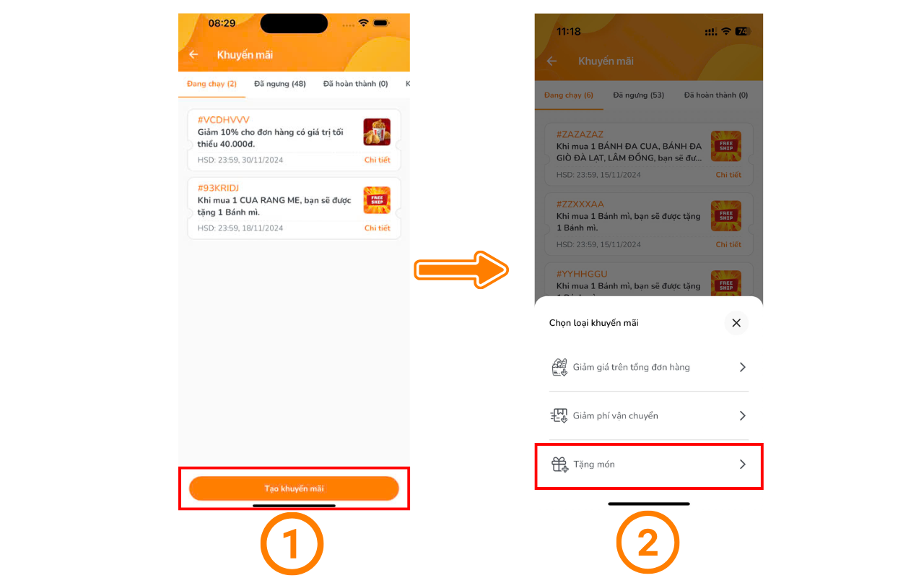Select the Đang chạy (2) tab
924x578 pixels.
(212, 84)
